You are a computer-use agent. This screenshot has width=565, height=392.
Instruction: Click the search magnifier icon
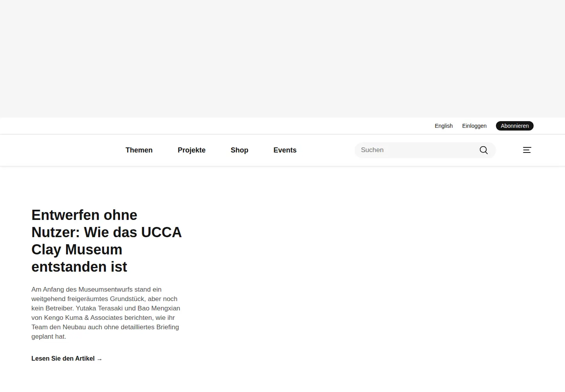pyautogui.click(x=483, y=150)
